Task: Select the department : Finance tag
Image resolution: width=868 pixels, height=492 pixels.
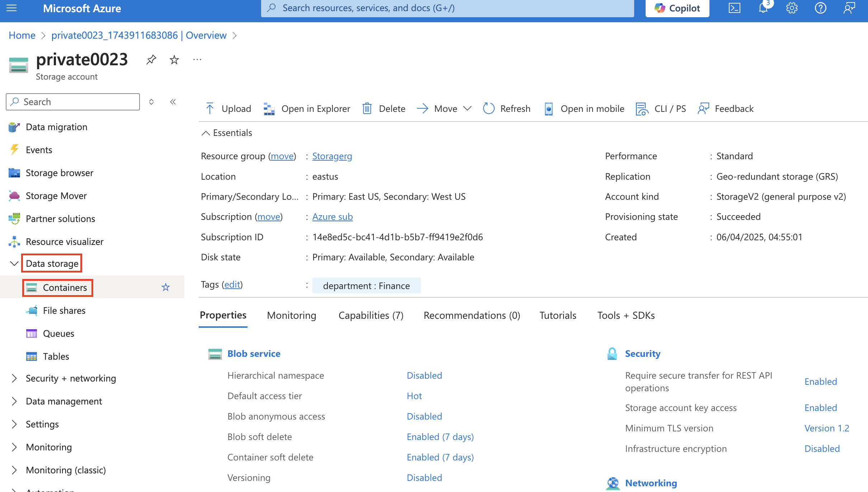Action: click(x=366, y=286)
